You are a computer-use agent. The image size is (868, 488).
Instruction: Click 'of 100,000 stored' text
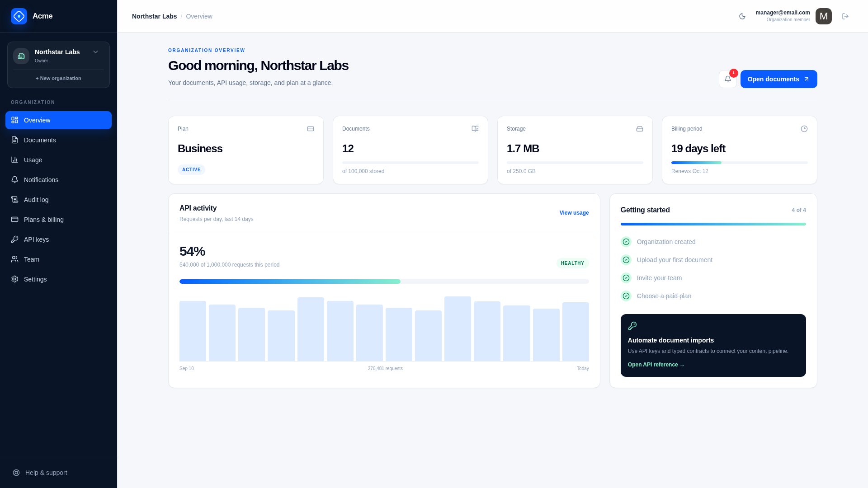coord(363,171)
